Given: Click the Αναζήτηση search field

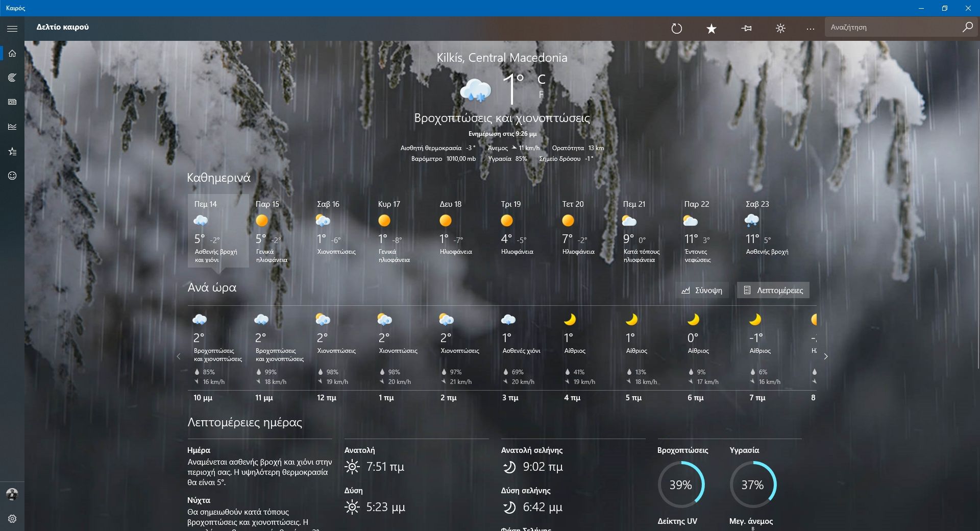Looking at the screenshot, I should (x=893, y=27).
